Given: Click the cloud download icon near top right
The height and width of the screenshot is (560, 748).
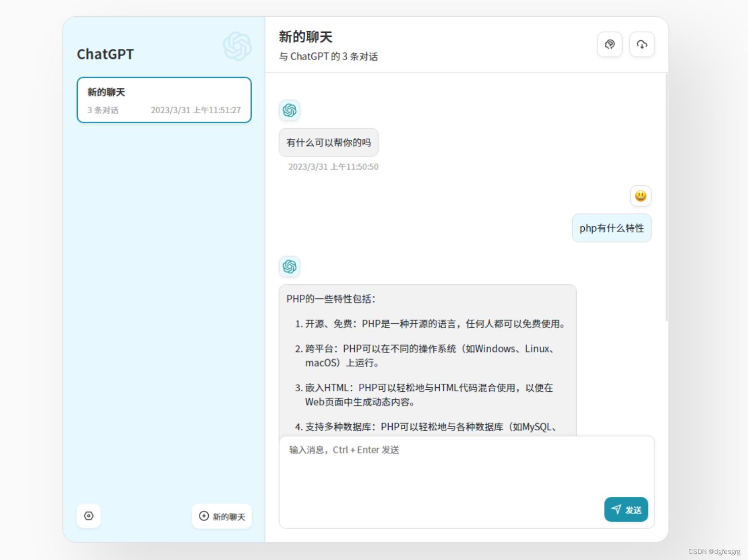Looking at the screenshot, I should pos(642,44).
